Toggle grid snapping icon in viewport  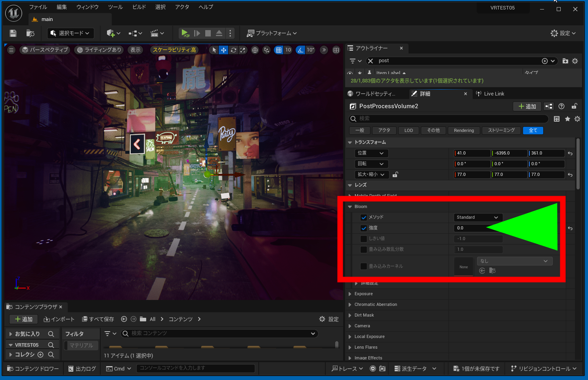[279, 50]
